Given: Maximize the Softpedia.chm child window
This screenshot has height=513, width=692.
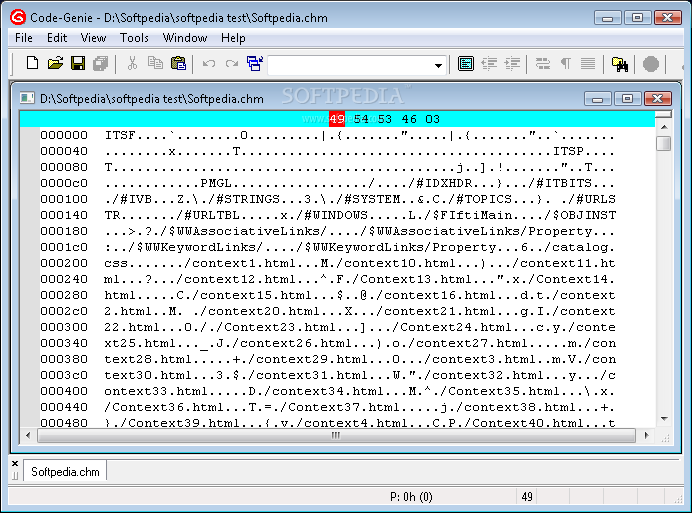Looking at the screenshot, I should 627,98.
